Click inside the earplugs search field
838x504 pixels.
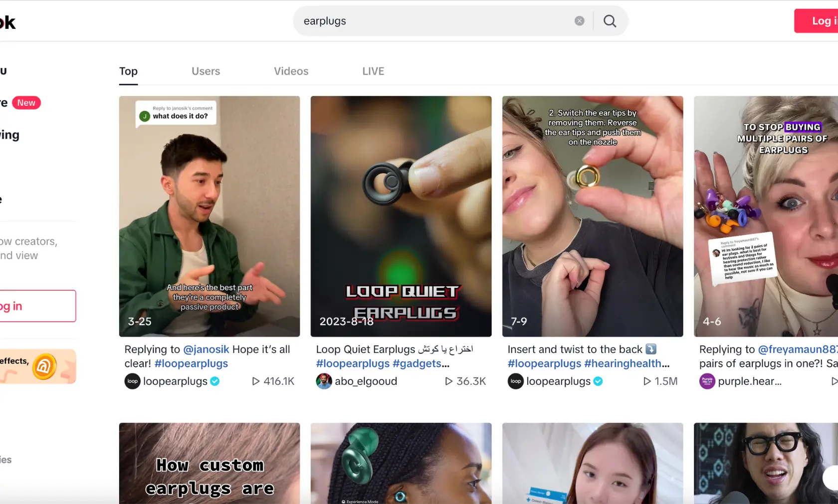434,21
